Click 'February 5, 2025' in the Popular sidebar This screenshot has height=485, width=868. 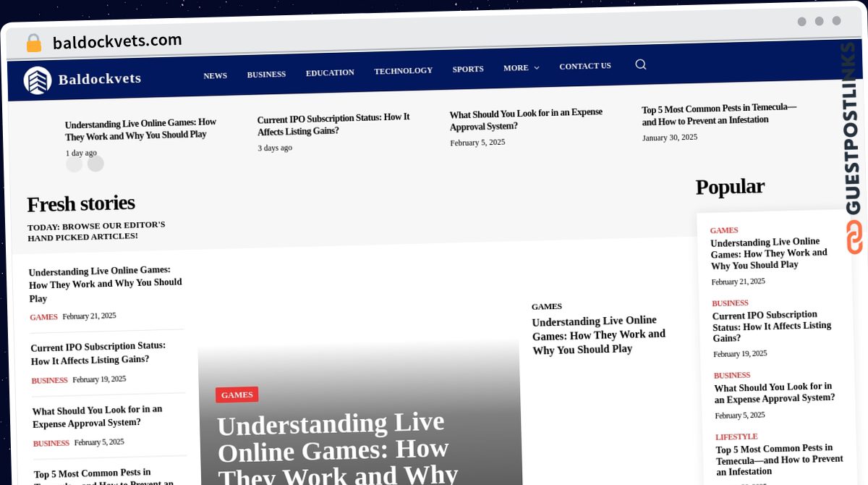coord(740,416)
